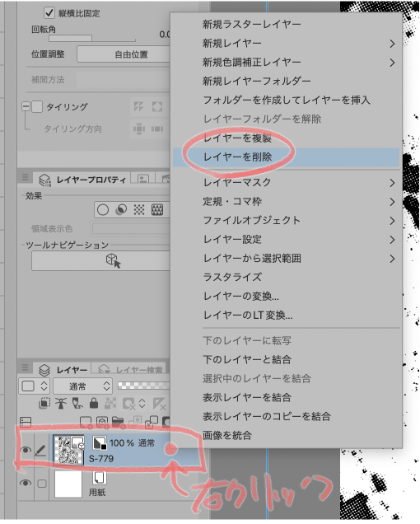Expand the レイヤーマスク submenu arrow
420x524 pixels.
coord(392,183)
